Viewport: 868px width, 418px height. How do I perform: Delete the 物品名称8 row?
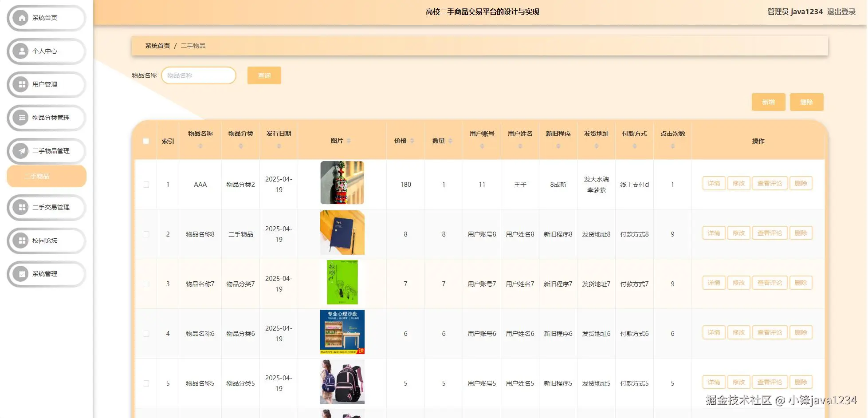(x=801, y=233)
